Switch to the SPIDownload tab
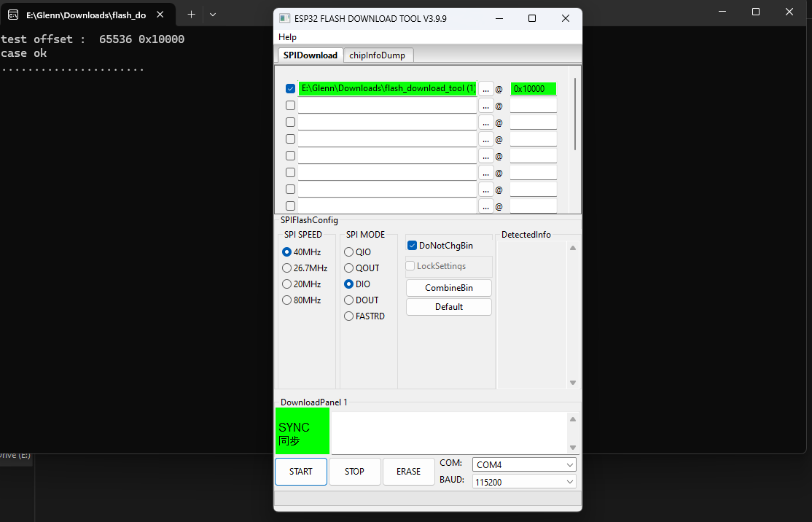Screen dimensions: 812x522 tap(311, 55)
